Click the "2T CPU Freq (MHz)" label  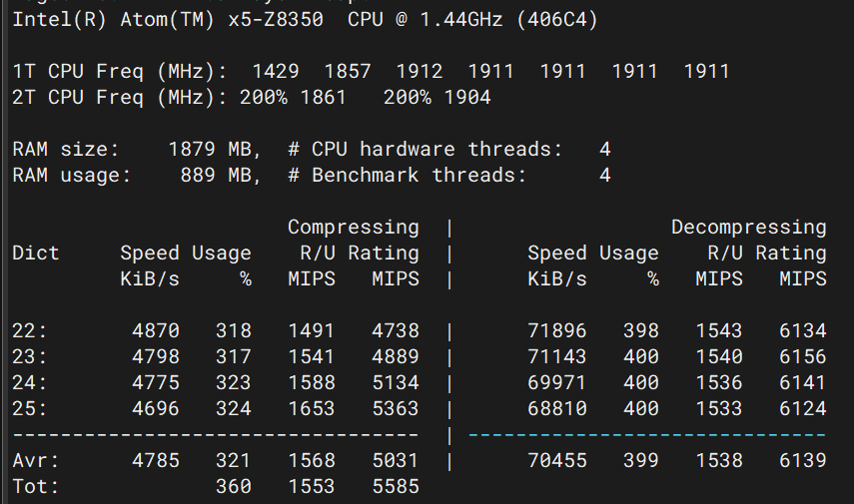119,97
